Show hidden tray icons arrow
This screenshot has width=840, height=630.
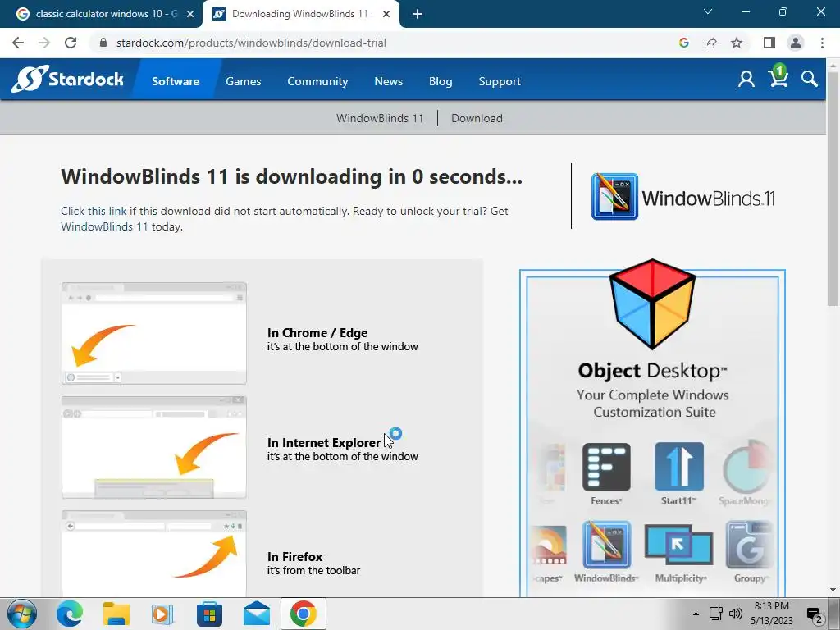(x=696, y=614)
